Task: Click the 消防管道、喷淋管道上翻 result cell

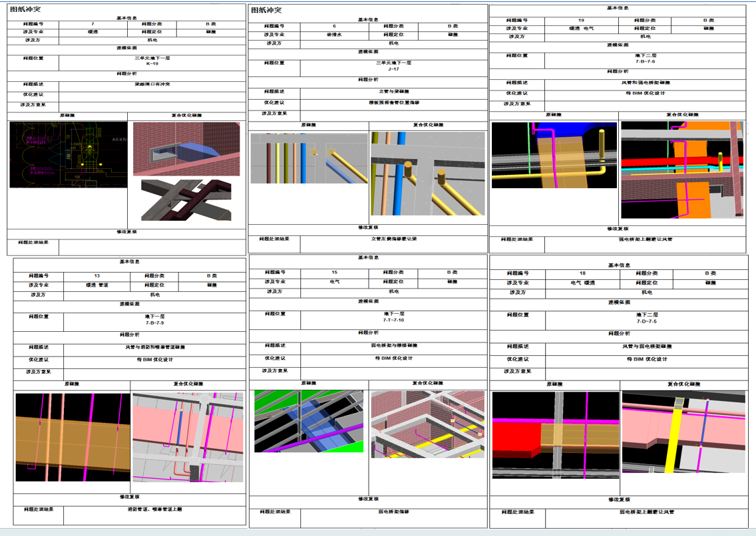Action: coord(154,509)
